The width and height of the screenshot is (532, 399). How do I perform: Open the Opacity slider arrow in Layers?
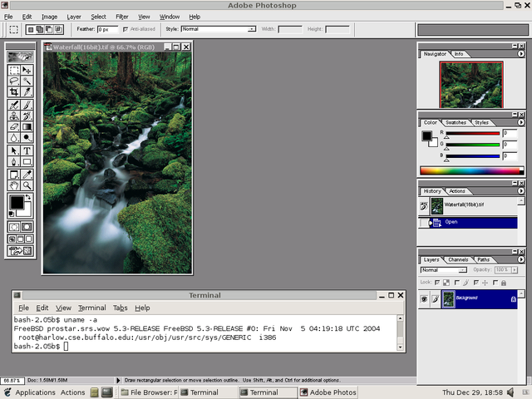(515, 270)
